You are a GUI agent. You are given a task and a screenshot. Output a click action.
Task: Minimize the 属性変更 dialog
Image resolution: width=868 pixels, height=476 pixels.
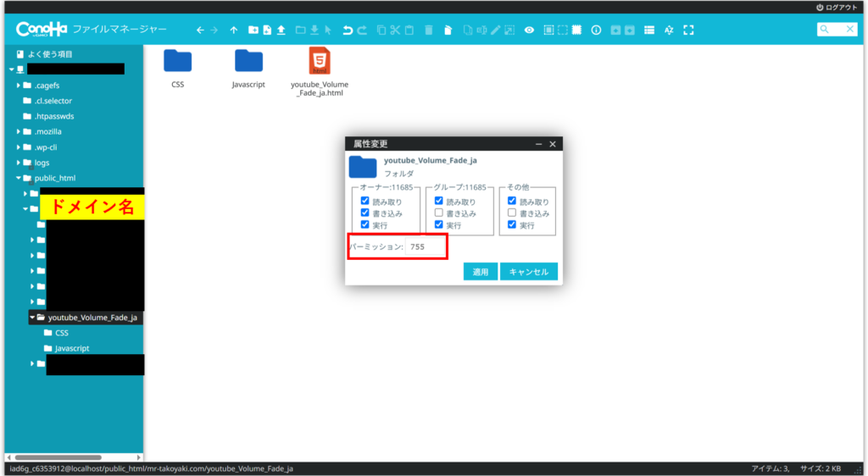coord(538,144)
